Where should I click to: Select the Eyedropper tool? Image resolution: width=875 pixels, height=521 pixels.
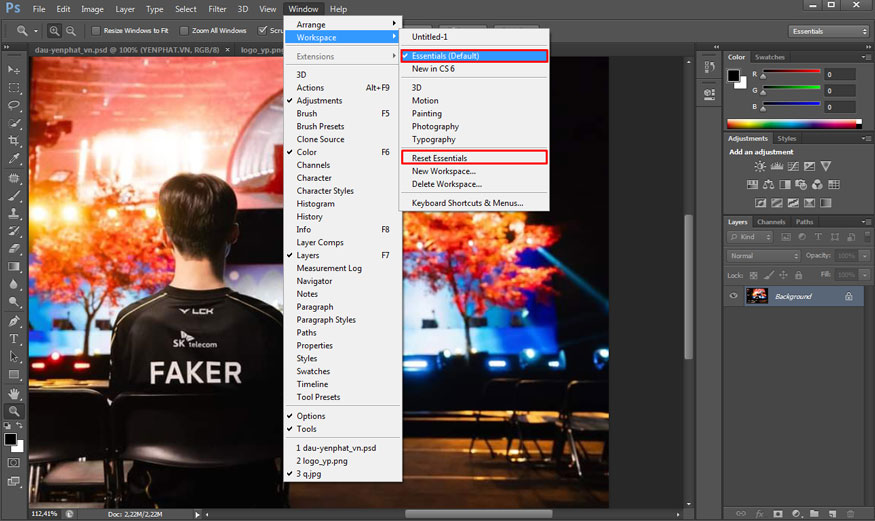point(14,159)
